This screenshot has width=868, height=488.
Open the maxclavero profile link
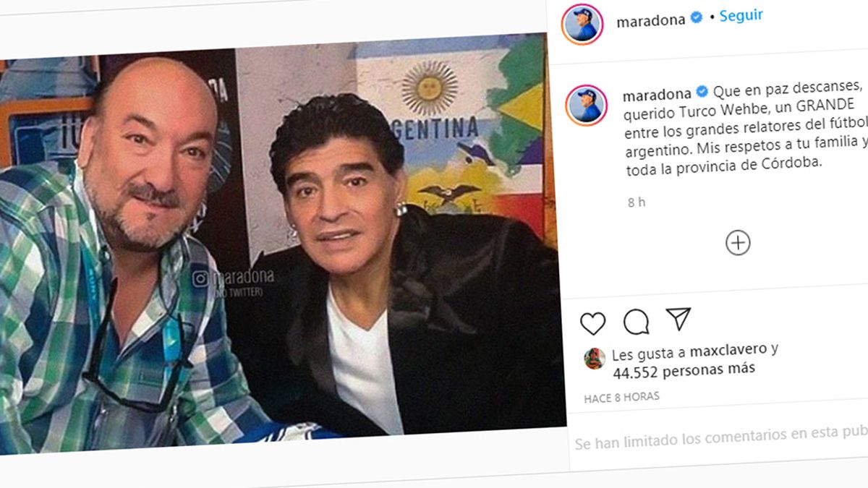tap(727, 351)
